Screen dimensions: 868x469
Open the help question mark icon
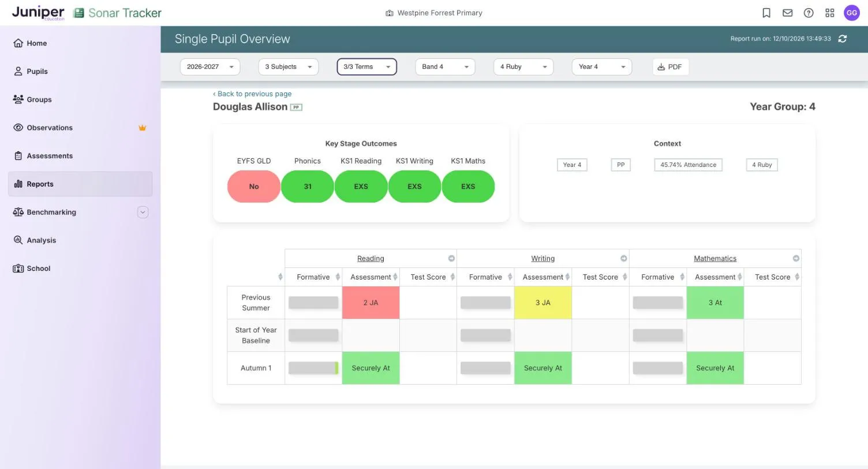pyautogui.click(x=809, y=13)
